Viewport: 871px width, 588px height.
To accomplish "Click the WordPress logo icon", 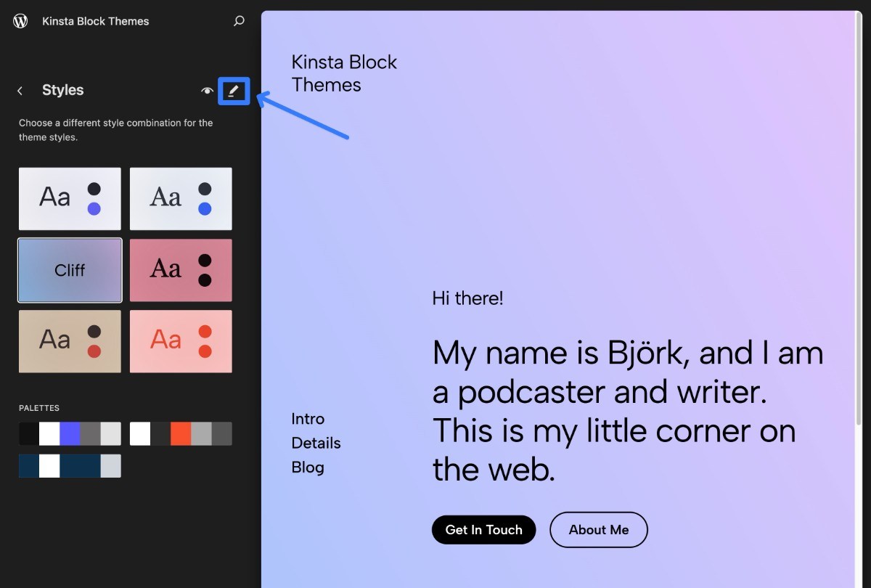I will pyautogui.click(x=20, y=21).
